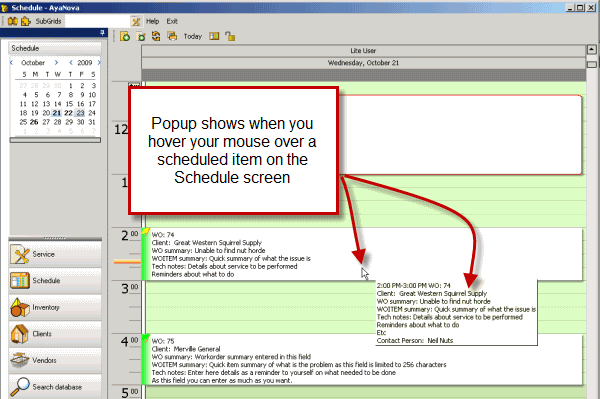Click the print schedule icon
600x399 pixels.
[x=172, y=36]
